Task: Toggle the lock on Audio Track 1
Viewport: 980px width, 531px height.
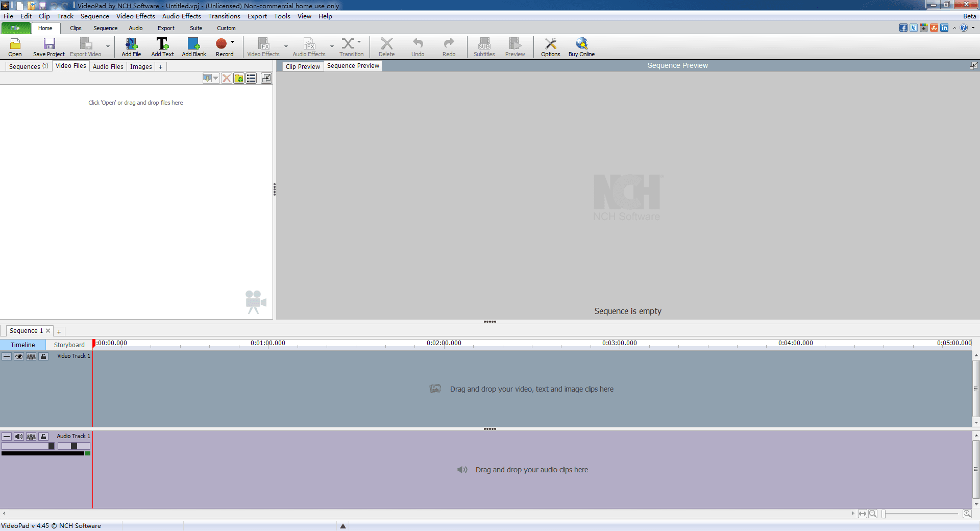Action: click(43, 437)
